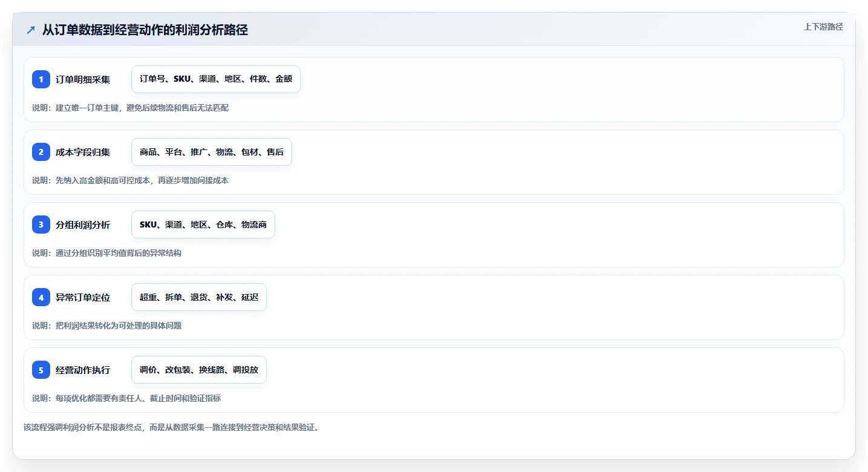
Task: Click the 经营动作执行 step title
Action: point(83,370)
